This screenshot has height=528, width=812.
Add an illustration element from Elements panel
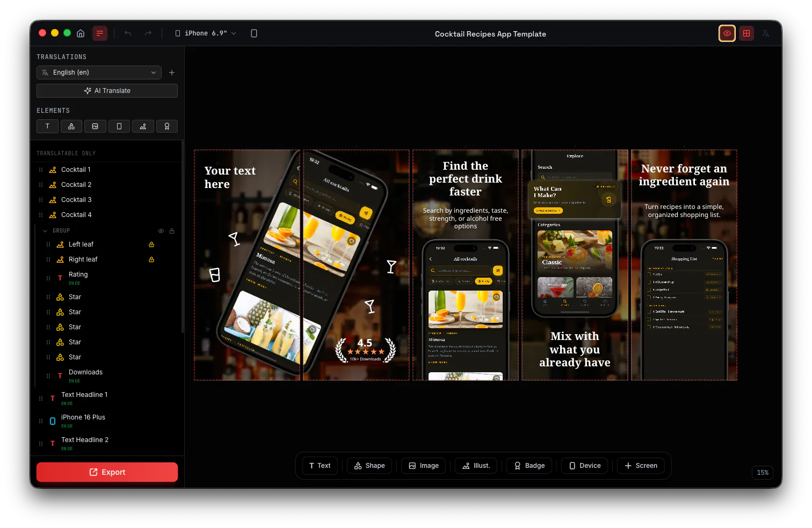tap(143, 126)
